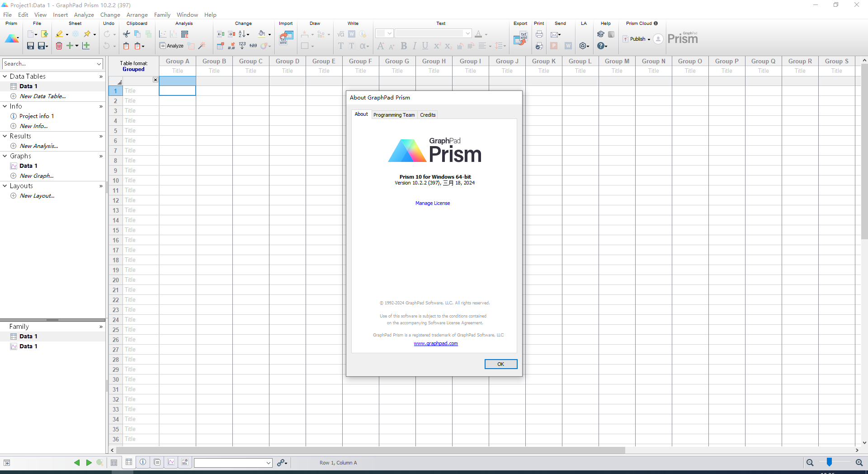Select Data 1 in the Family panel
Viewport: 868px width, 474px height.
point(28,336)
